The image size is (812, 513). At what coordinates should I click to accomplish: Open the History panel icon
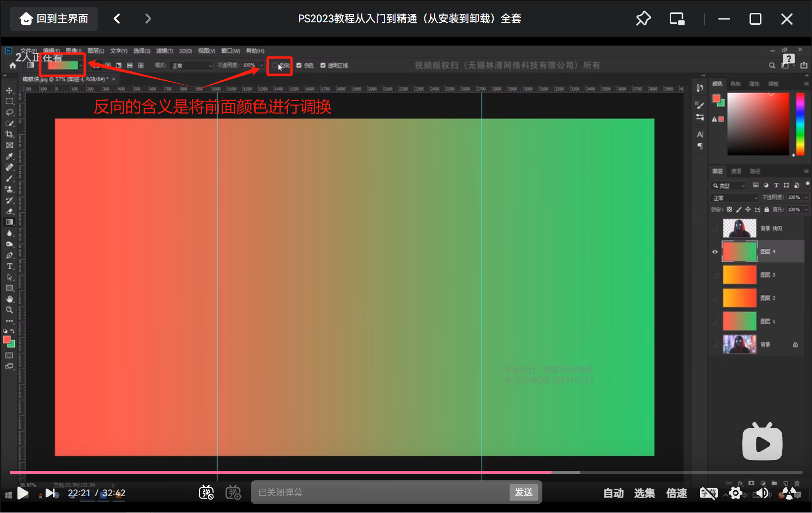(x=699, y=88)
